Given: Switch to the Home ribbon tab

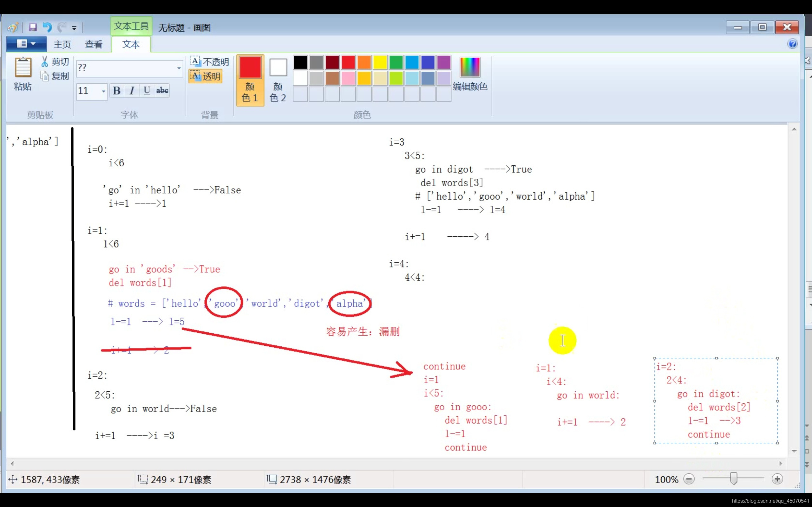Looking at the screenshot, I should [62, 44].
